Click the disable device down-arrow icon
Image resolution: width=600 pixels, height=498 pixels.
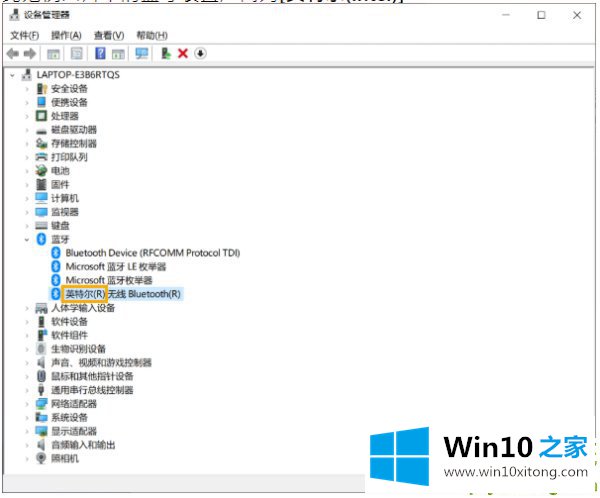click(200, 54)
